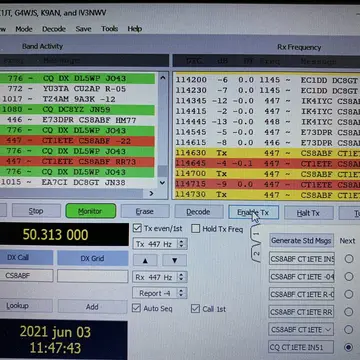Open the Help menu
Screen dimensions: 360x360
tap(135, 29)
